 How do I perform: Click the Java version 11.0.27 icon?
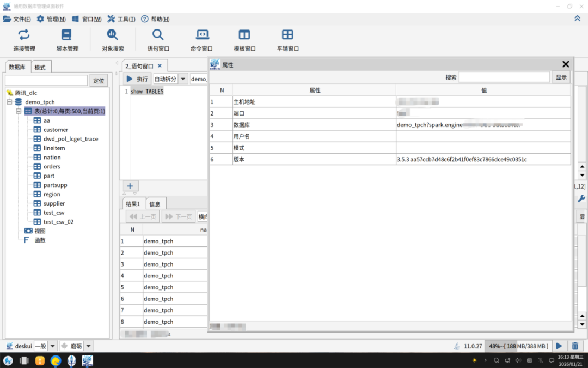click(x=457, y=346)
